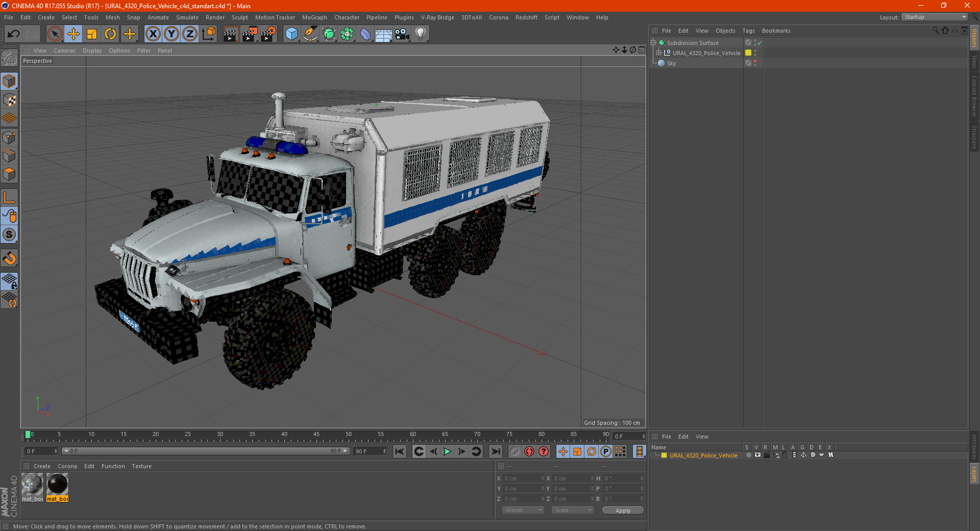Switch to Polygons mode
Viewport: 980px width, 531px height.
click(x=9, y=174)
